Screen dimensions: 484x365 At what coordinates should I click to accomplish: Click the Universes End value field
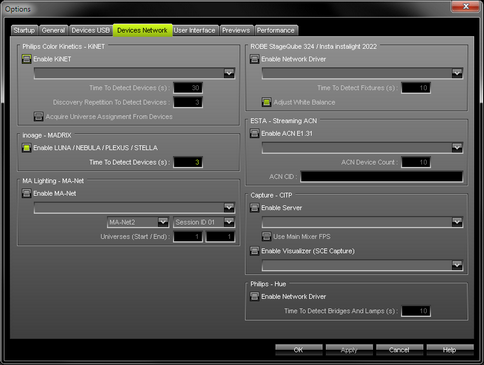coord(220,237)
